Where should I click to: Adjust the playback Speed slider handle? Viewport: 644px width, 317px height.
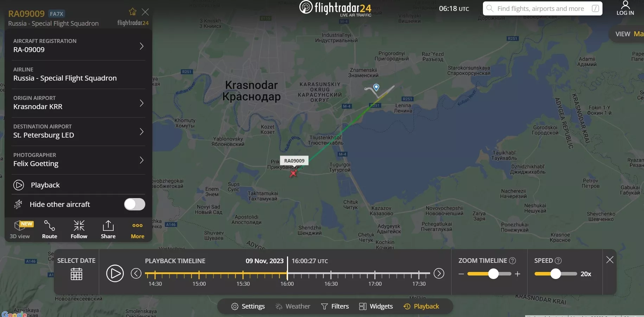click(555, 274)
